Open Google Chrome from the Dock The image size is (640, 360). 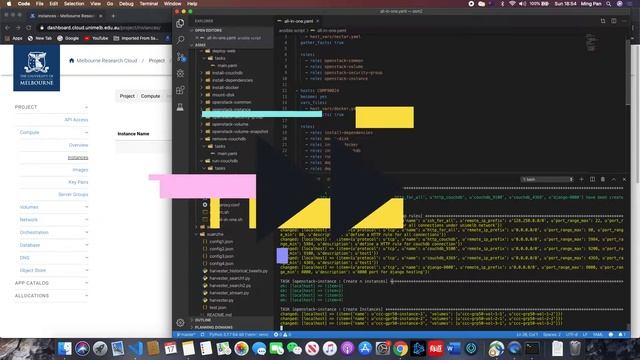[x=400, y=349]
